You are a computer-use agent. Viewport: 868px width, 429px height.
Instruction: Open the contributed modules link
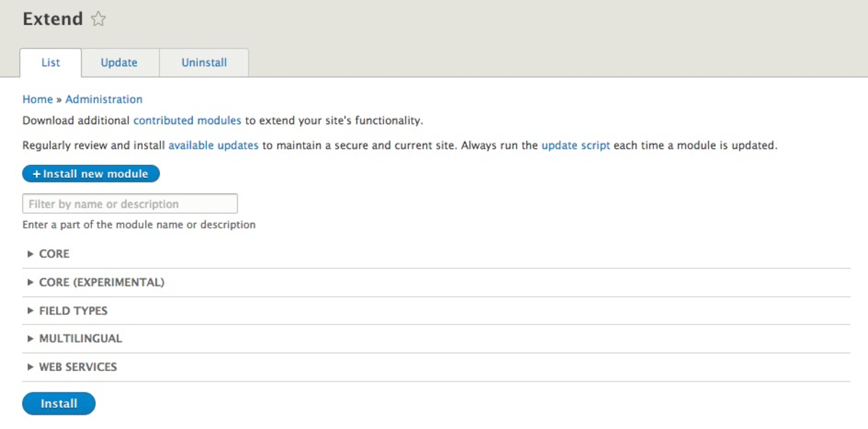pyautogui.click(x=187, y=121)
